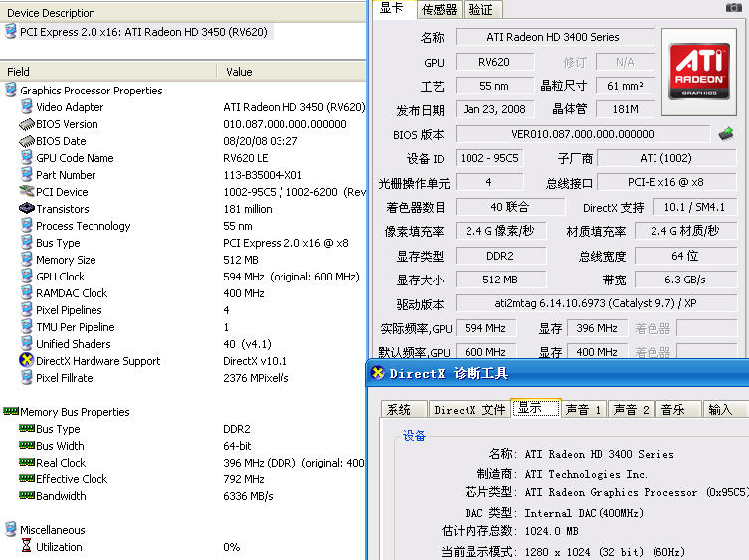Click the value 2376 MPixel/s
This screenshot has height=560, width=749.
(x=256, y=378)
